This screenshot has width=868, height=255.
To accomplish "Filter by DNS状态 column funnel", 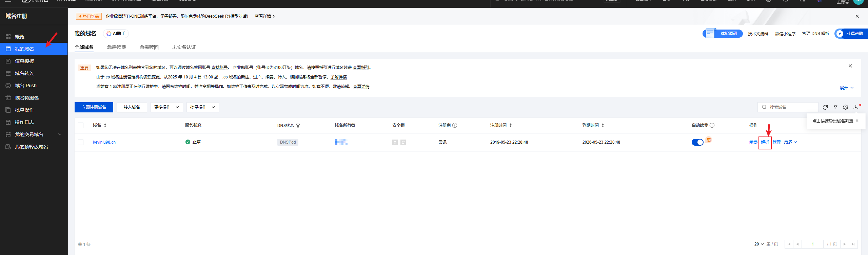I will 298,126.
